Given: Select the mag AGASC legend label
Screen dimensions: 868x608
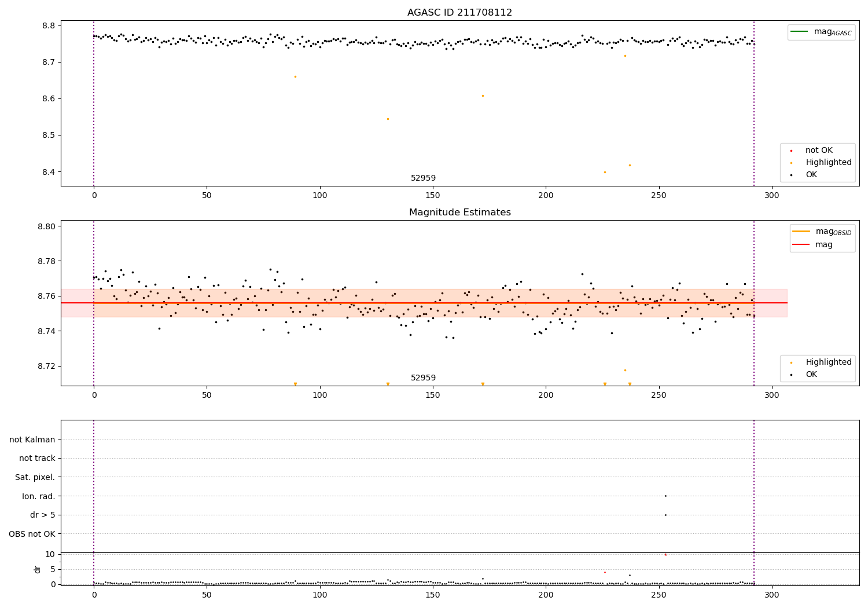Looking at the screenshot, I should coord(833,32).
